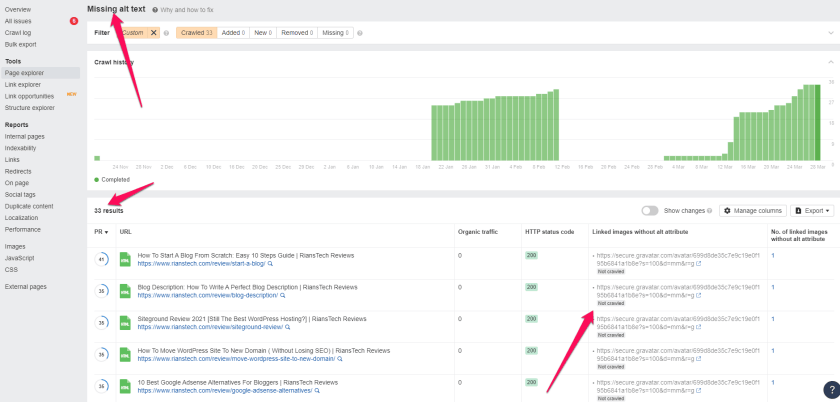Open Structure explorer tool

point(29,108)
